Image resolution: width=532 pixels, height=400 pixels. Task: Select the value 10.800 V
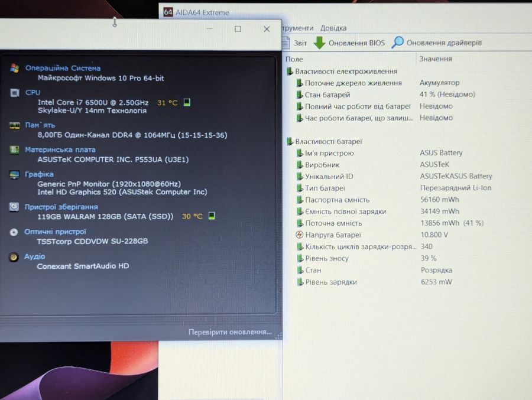pos(434,235)
